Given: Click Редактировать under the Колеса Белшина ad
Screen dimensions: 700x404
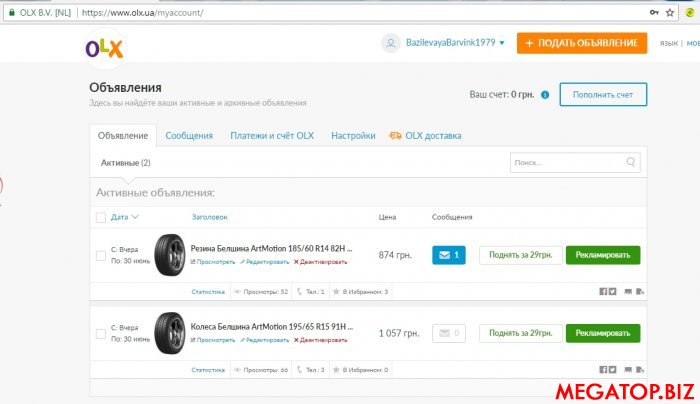Looking at the screenshot, I should pyautogui.click(x=265, y=340).
